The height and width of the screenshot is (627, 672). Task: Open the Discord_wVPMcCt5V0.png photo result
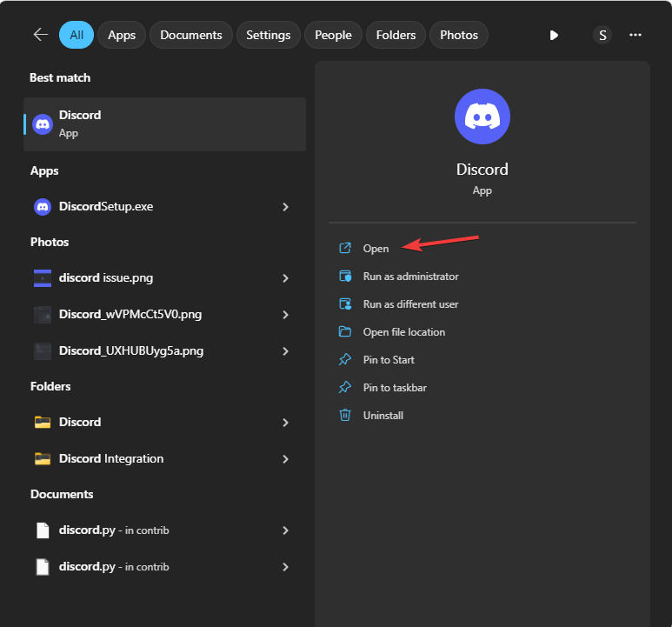tap(161, 315)
